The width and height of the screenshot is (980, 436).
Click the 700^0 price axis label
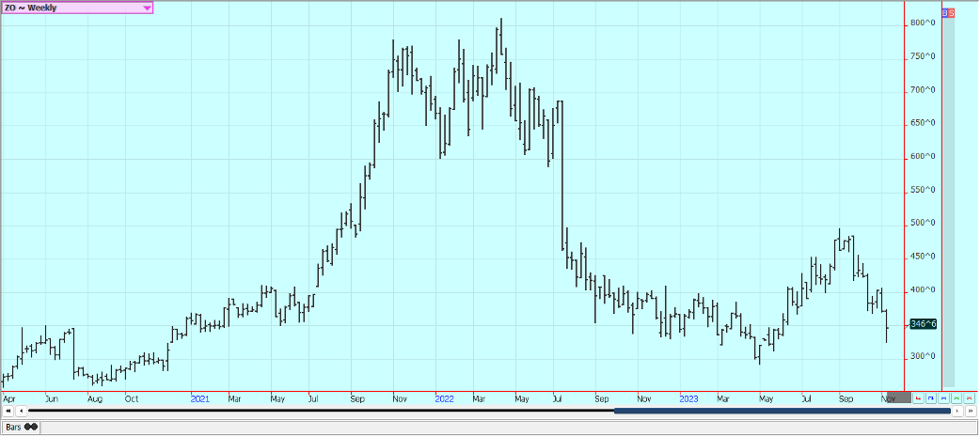tap(923, 90)
